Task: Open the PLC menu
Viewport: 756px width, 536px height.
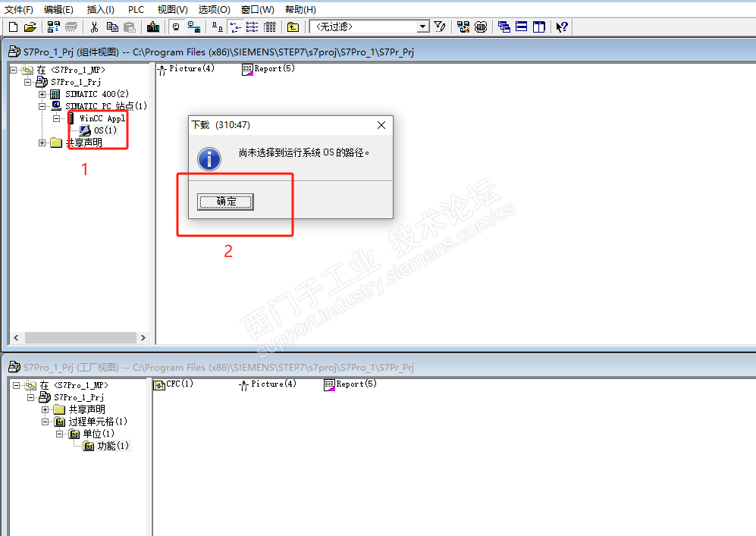Action: click(x=136, y=10)
